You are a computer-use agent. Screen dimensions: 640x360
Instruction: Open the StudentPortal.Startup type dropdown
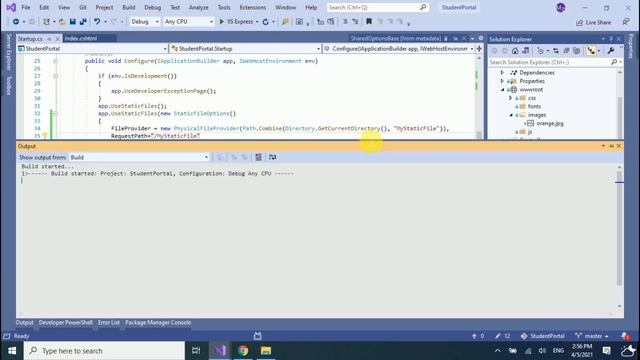[x=245, y=49]
